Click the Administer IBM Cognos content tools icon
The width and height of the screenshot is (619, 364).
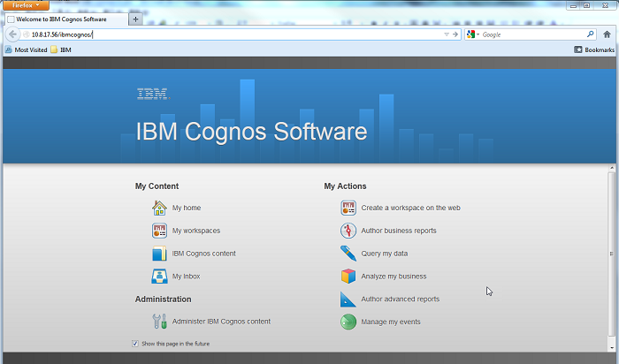159,322
